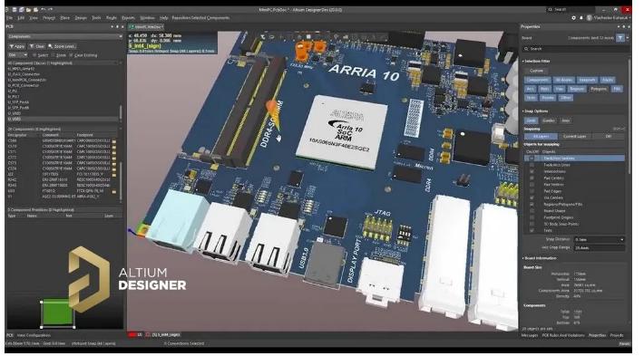
Task: Click the Redo arrow icon
Action: [x=50, y=9]
